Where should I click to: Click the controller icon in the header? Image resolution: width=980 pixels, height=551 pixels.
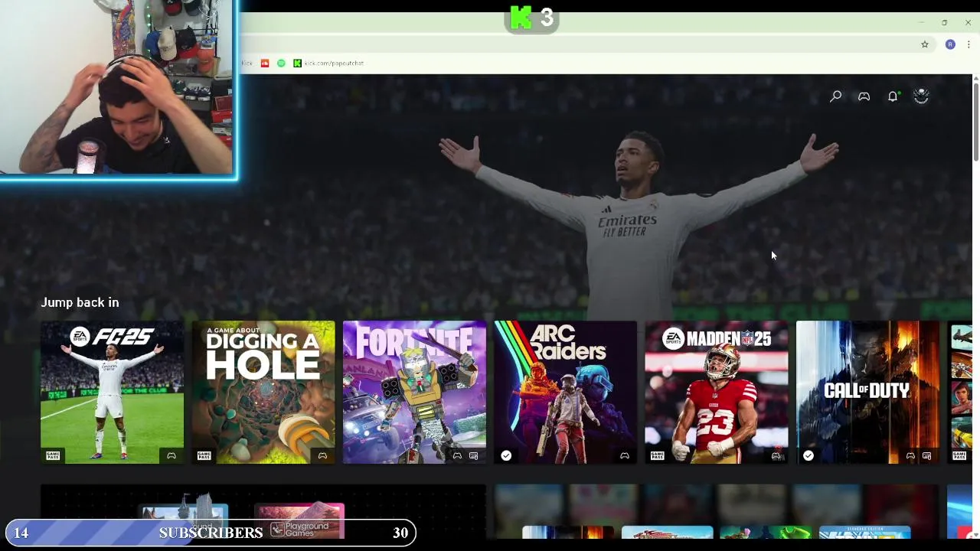coord(864,96)
